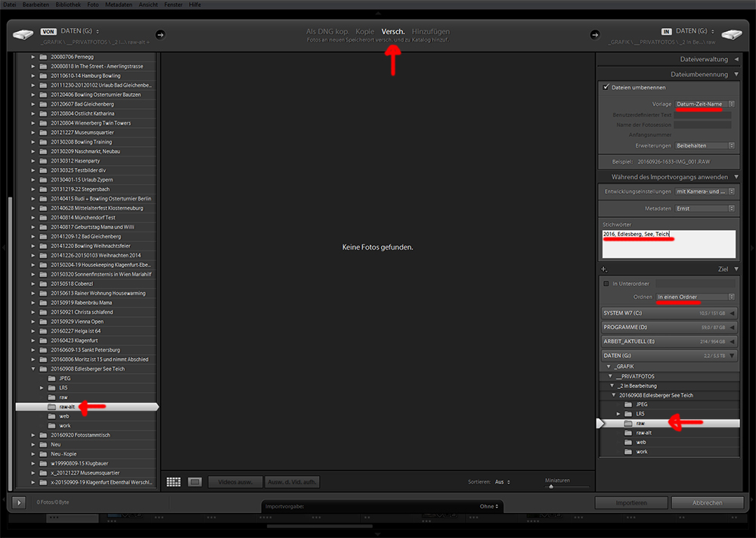The image size is (756, 538).
Task: Click the VON DATEN (G:) source selector
Action: (x=70, y=31)
